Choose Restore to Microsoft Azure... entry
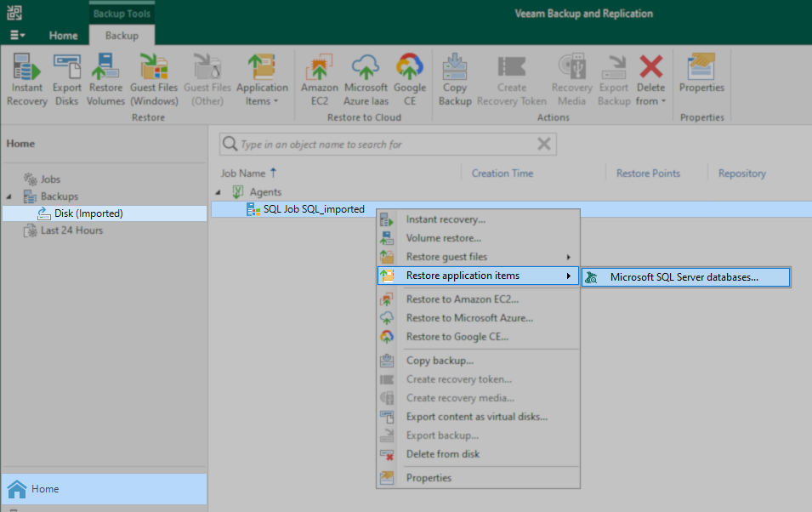This screenshot has height=512, width=812. point(478,318)
